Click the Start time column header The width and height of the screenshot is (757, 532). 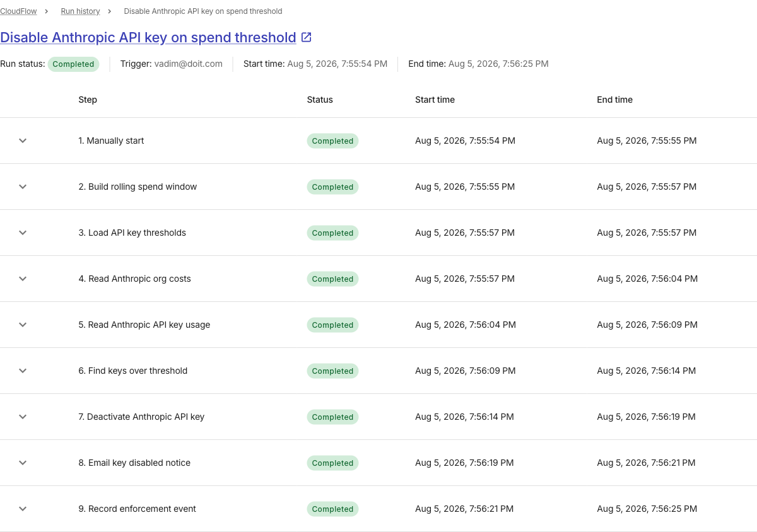(435, 100)
